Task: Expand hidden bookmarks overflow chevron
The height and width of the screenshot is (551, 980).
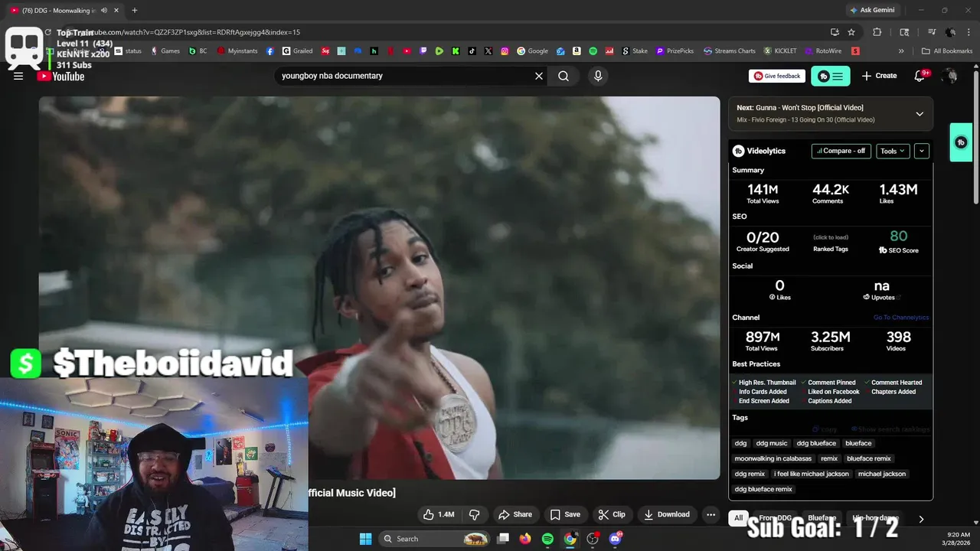Action: [x=901, y=51]
